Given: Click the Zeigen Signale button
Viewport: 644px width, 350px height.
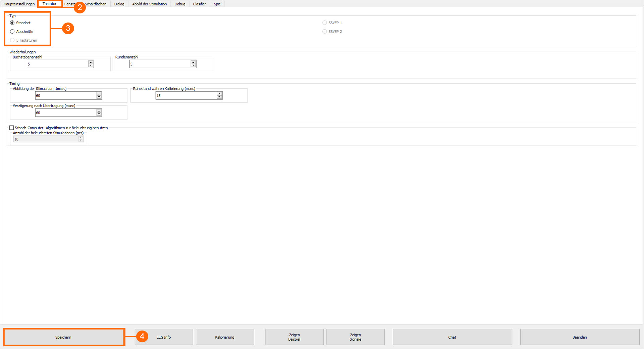Looking at the screenshot, I should click(356, 337).
